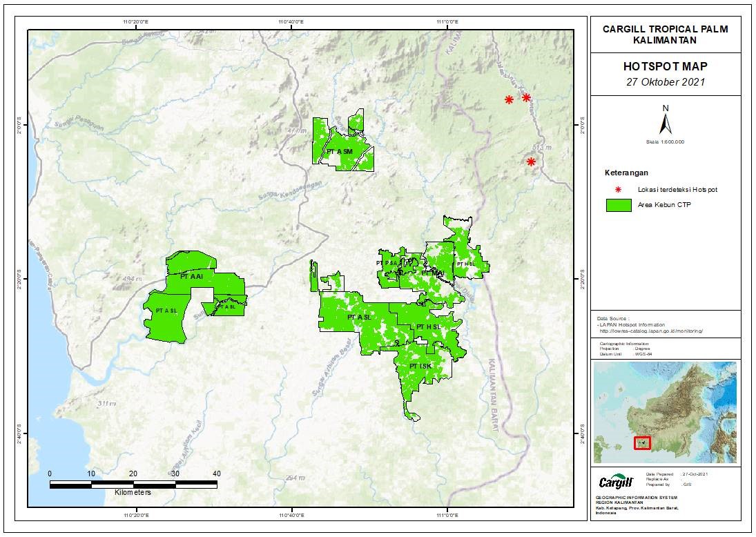Click the "Keterangan" legend heading
This screenshot has height=537, width=756.
[626, 173]
